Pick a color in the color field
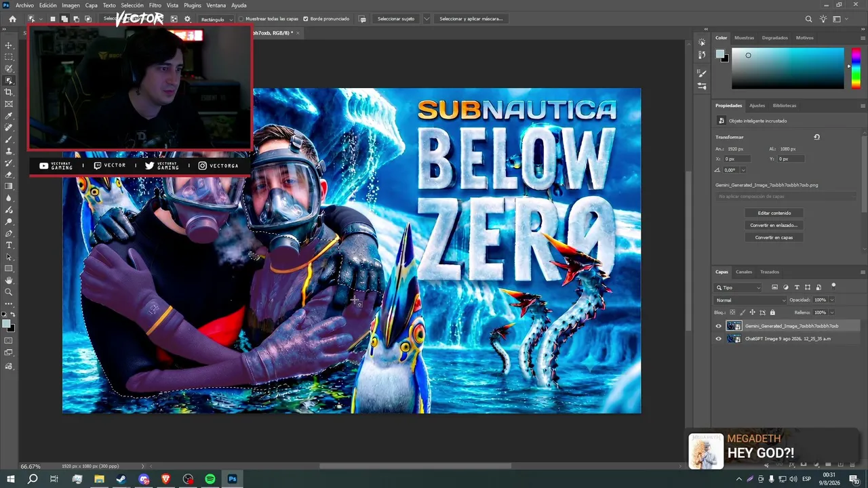Image resolution: width=868 pixels, height=488 pixels. [788, 68]
